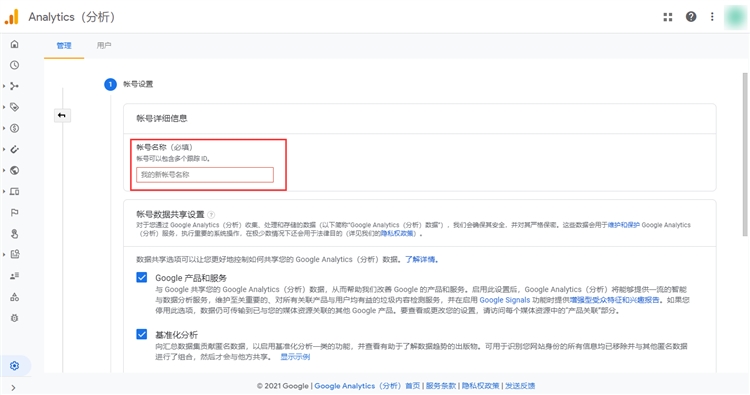This screenshot has width=750, height=395.
Task: Click help icon beside 帐号数据共享设置
Action: tap(211, 215)
